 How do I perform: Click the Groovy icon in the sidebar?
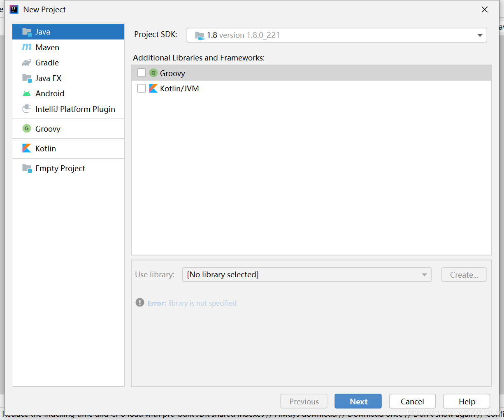27,128
